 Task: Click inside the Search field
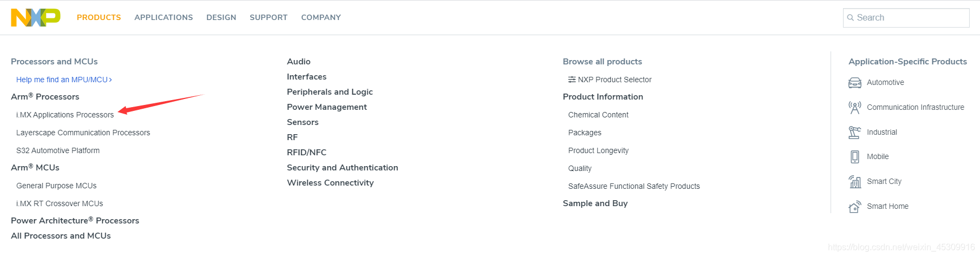906,18
